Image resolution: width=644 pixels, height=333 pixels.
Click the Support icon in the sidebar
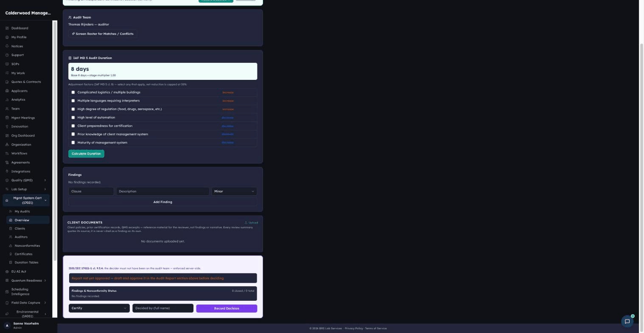pyautogui.click(x=7, y=55)
